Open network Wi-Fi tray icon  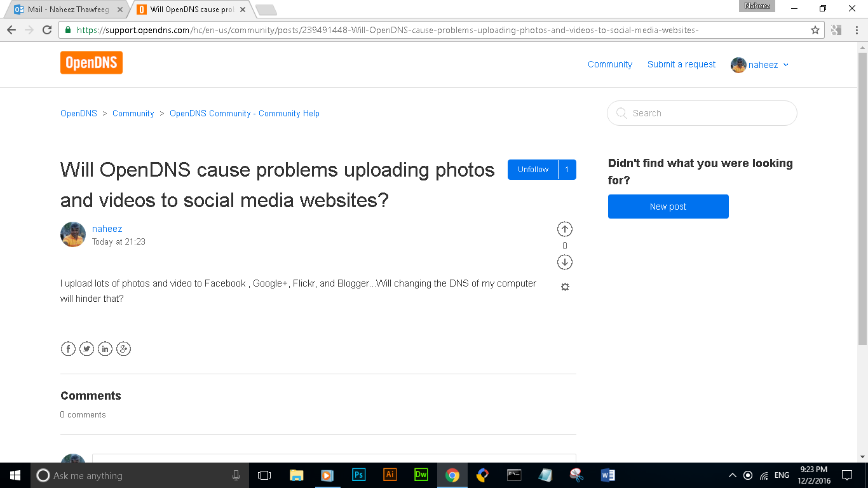[x=764, y=475]
